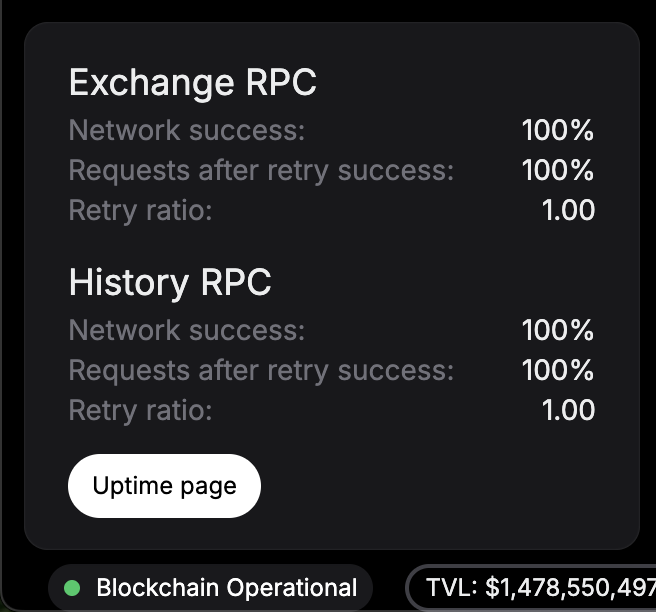Click the green blockchain status dot
The height and width of the screenshot is (612, 656).
tap(71, 588)
